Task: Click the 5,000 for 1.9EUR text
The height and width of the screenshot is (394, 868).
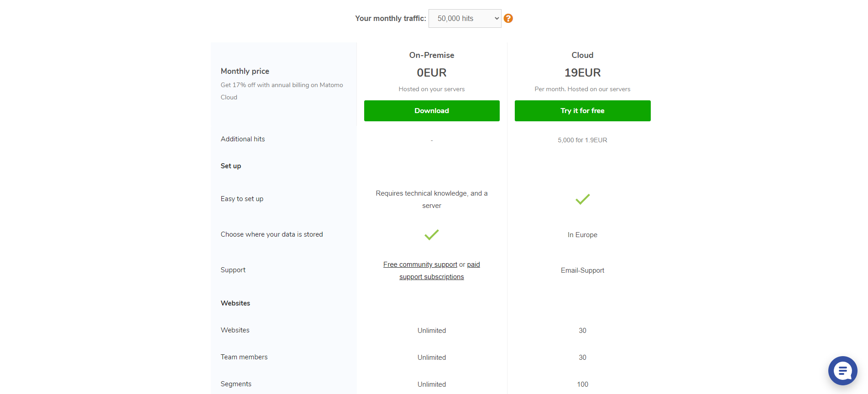Action: coord(582,140)
